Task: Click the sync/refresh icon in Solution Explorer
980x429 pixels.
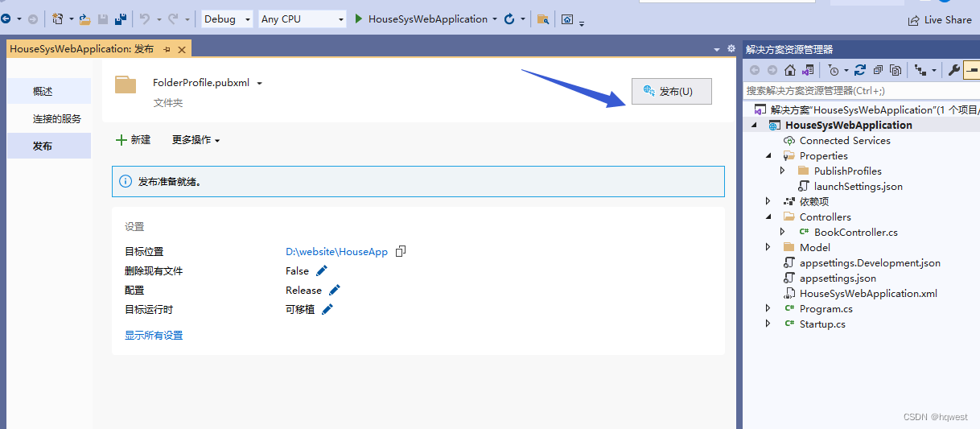Action: pyautogui.click(x=860, y=70)
